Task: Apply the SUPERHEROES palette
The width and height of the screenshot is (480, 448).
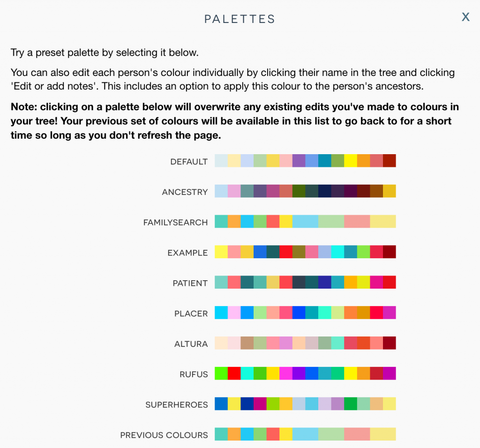Action: click(305, 403)
